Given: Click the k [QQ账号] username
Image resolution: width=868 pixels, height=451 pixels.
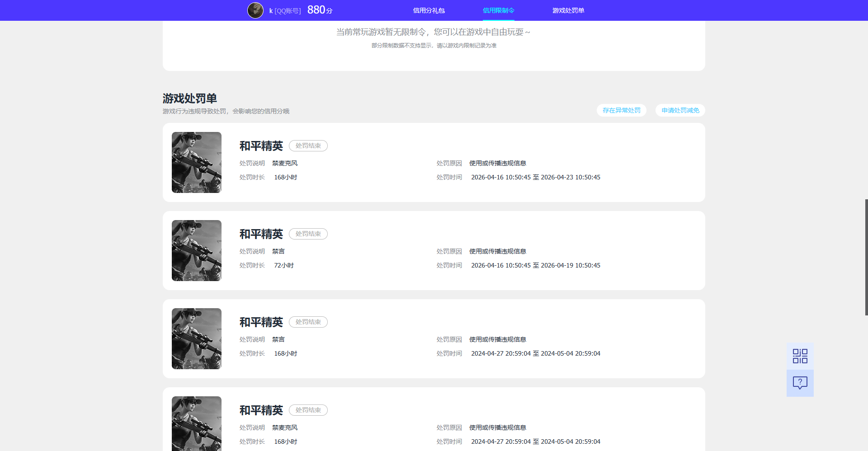Looking at the screenshot, I should click(285, 11).
